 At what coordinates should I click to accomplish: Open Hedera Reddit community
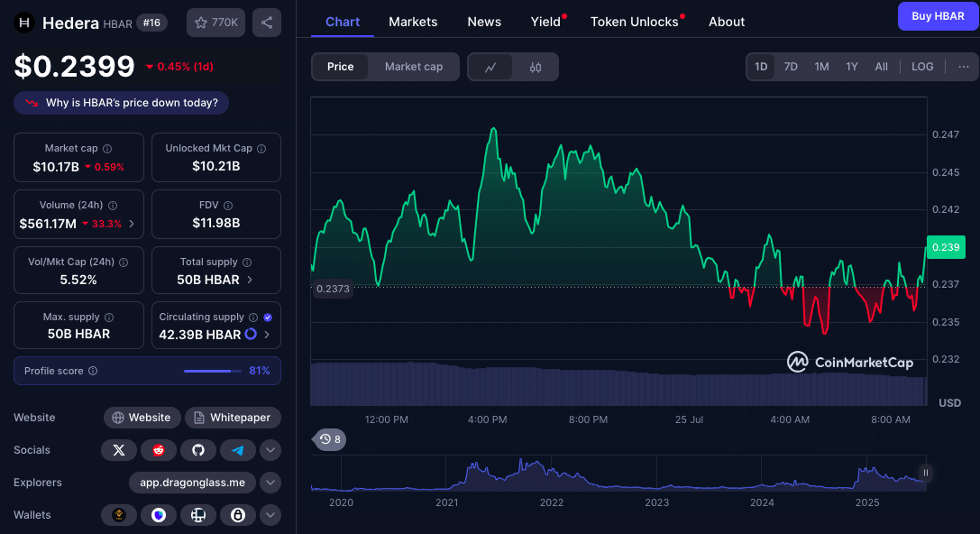(159, 450)
